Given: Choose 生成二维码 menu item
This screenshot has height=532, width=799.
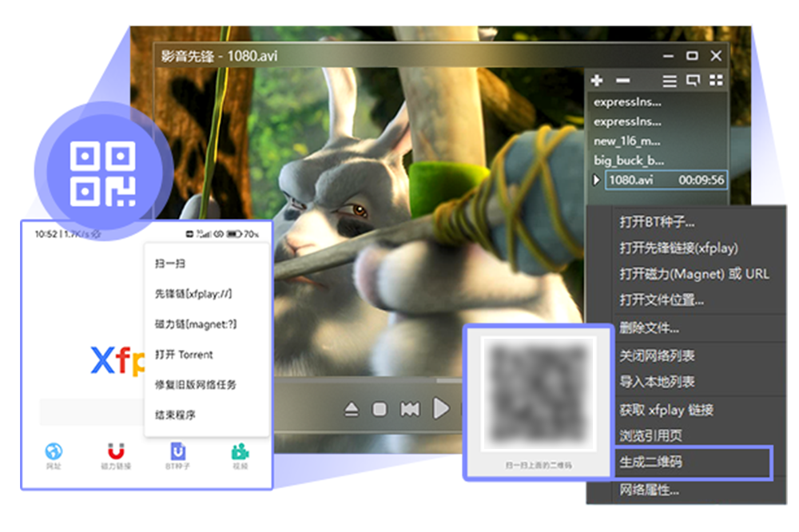Looking at the screenshot, I should coord(650,463).
